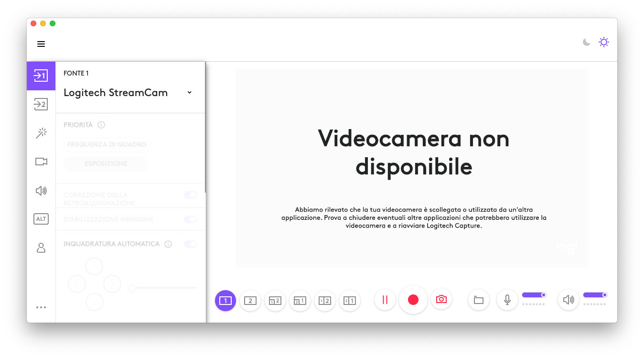
Task: Adjust the zoom slider
Action: click(162, 288)
